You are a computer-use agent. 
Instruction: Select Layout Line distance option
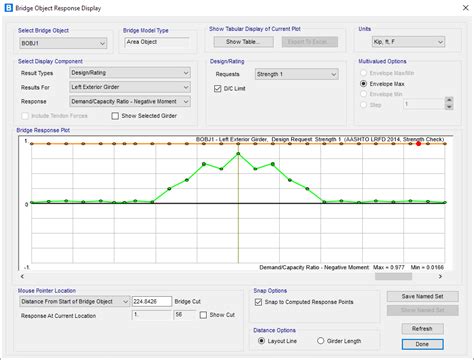tap(262, 341)
